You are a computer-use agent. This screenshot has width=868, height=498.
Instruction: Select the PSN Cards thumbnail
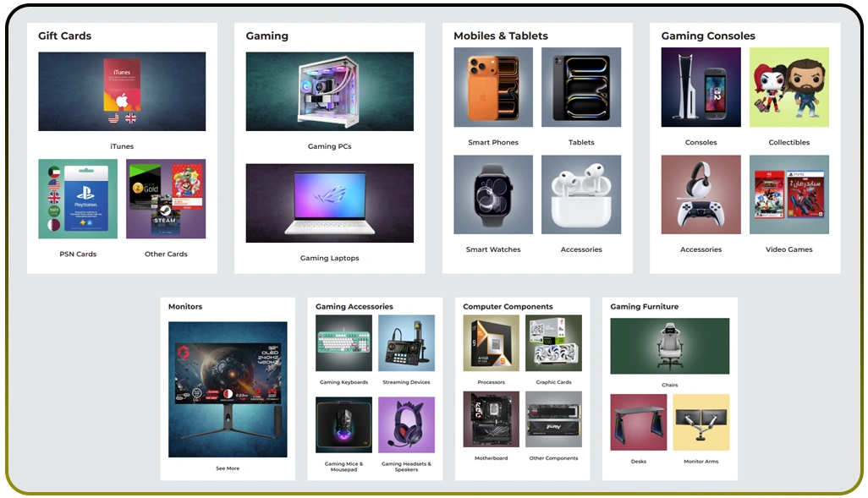pyautogui.click(x=78, y=199)
